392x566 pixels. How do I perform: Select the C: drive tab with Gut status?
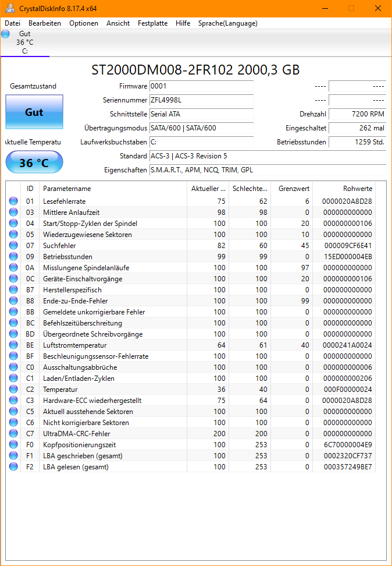(x=25, y=43)
